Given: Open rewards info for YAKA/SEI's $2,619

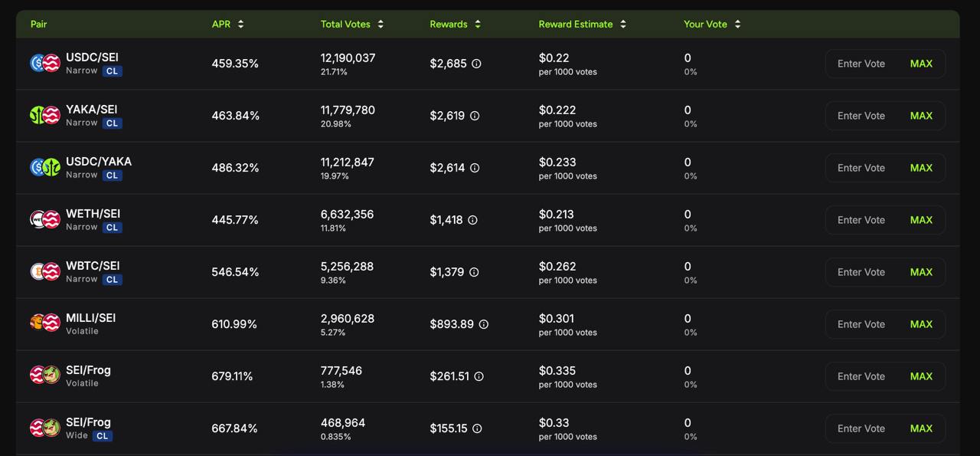Looking at the screenshot, I should (475, 116).
